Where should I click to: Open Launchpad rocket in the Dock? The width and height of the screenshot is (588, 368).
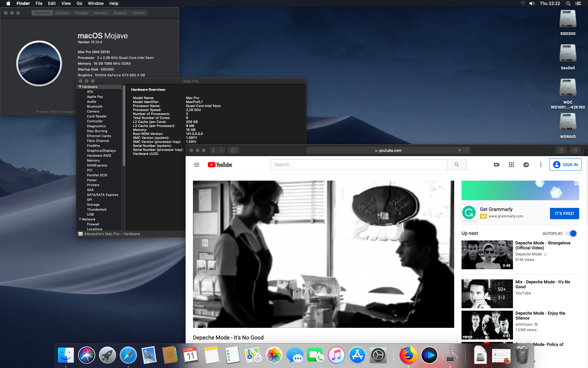tap(107, 355)
